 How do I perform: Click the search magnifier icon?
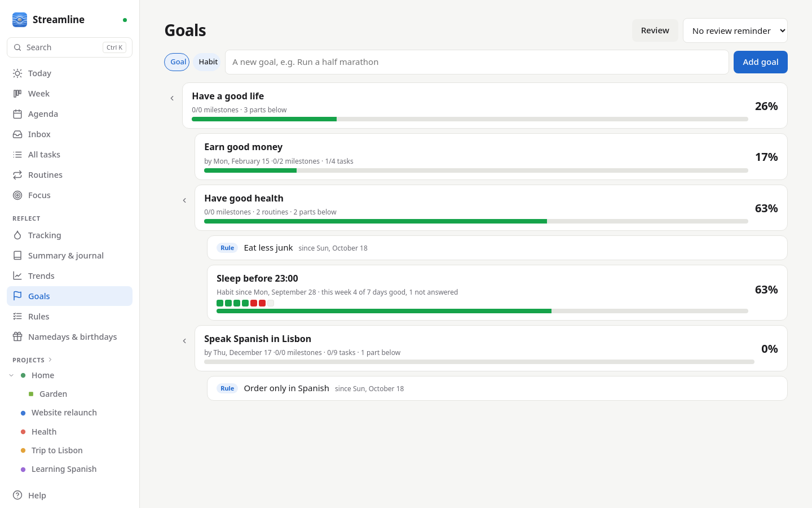[17, 47]
